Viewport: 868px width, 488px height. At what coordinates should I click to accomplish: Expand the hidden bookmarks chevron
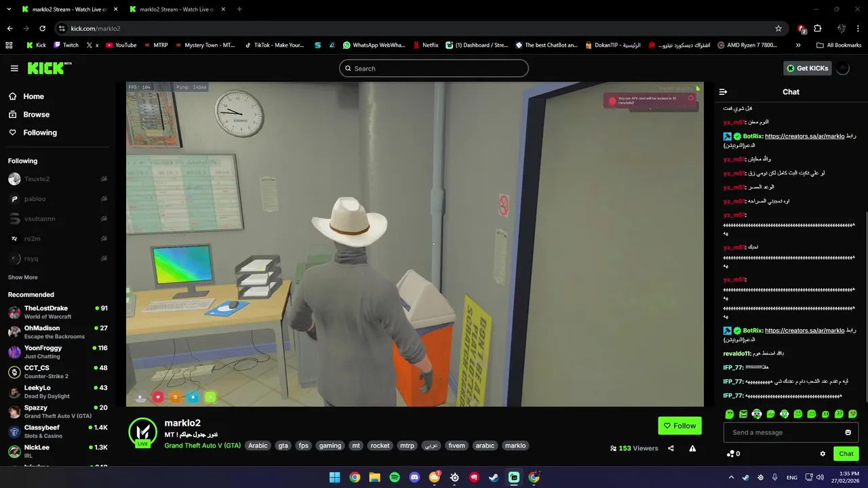click(798, 45)
